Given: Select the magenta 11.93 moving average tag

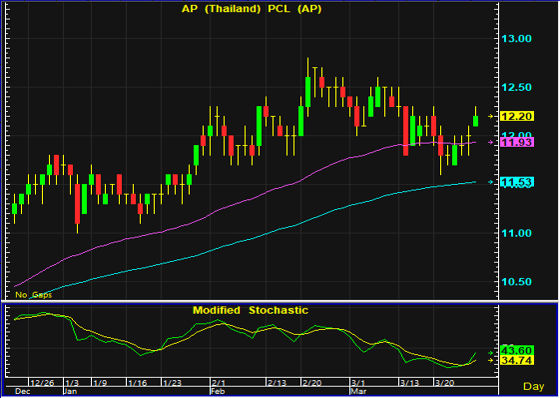Looking at the screenshot, I should [517, 142].
